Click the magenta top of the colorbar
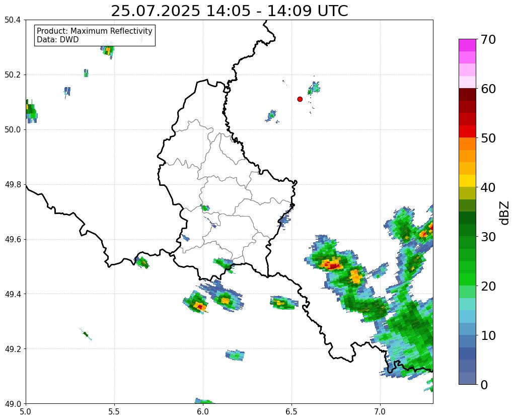Viewport: 515px width, 420px height. tap(467, 45)
